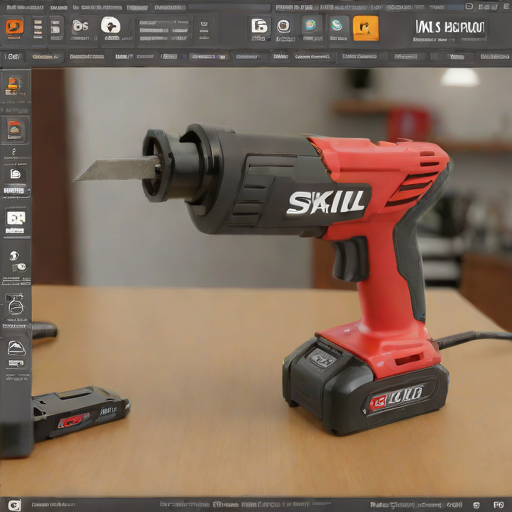This screenshot has width=512, height=512.
Task: Click the square icon in bottom-left status bar
Action: tap(14, 505)
